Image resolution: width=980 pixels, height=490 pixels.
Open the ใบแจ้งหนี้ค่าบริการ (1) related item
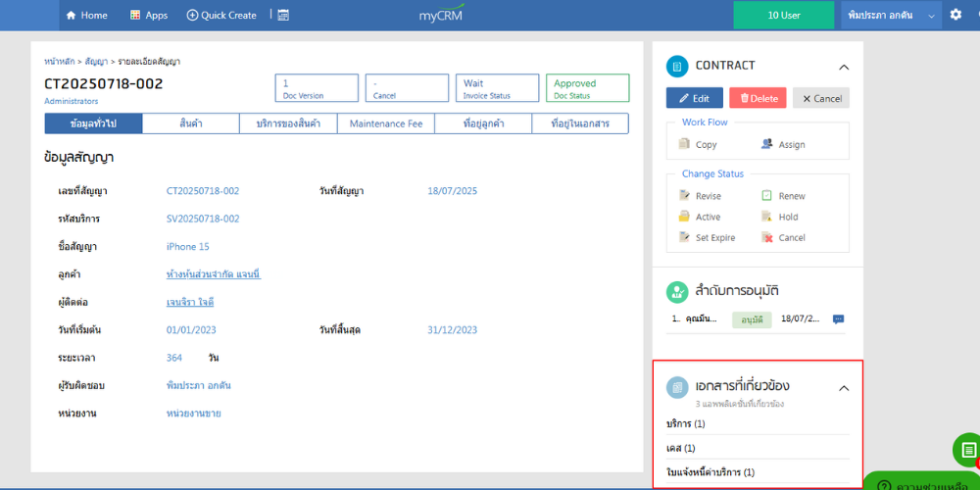click(x=710, y=472)
